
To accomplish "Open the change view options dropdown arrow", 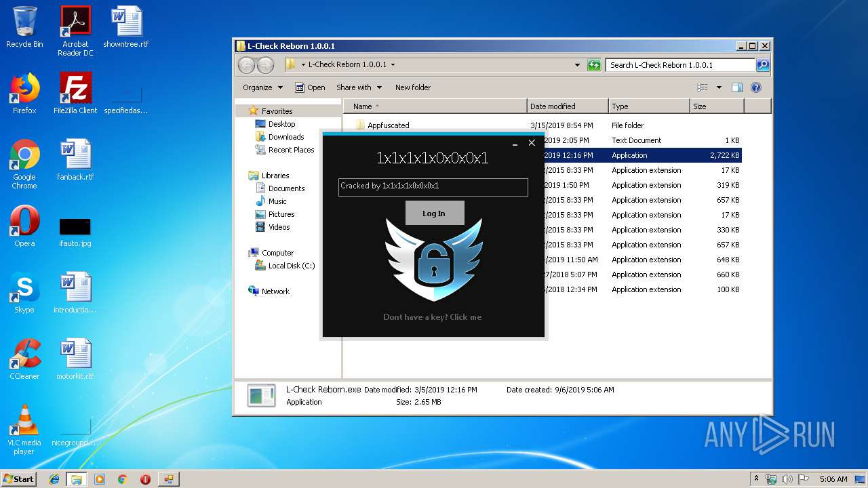I will pyautogui.click(x=719, y=87).
